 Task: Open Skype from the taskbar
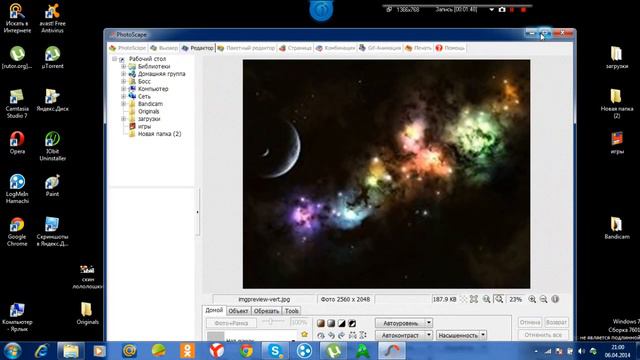pos(275,351)
